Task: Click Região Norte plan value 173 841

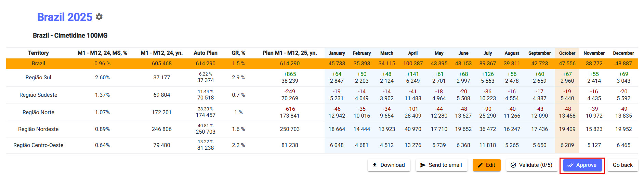Action: pos(290,116)
